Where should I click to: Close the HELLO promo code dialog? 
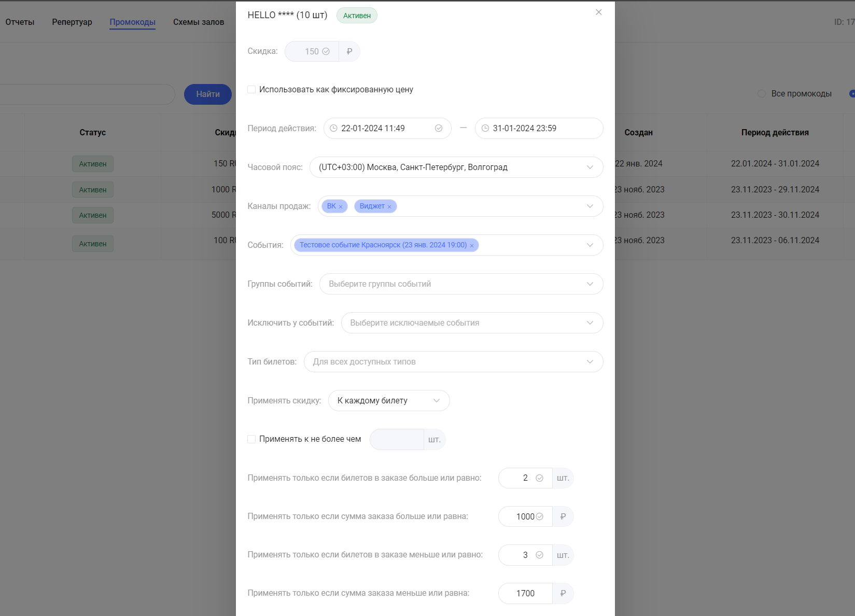(598, 12)
